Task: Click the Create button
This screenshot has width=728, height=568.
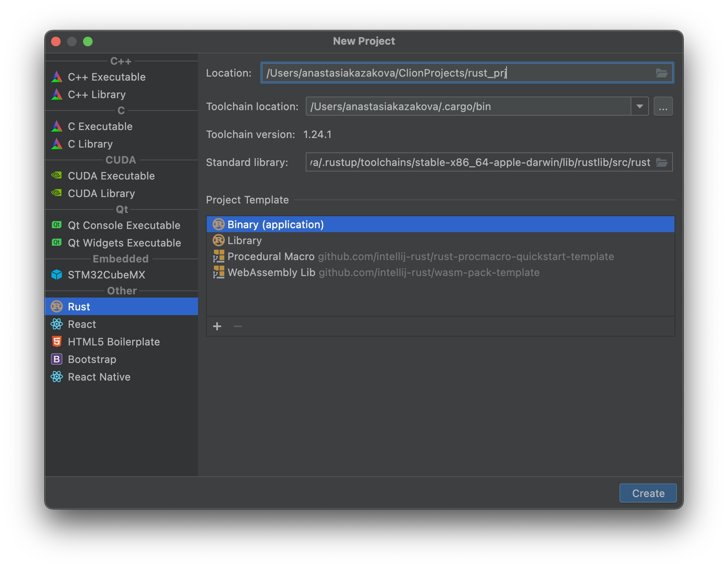Action: [x=648, y=493]
